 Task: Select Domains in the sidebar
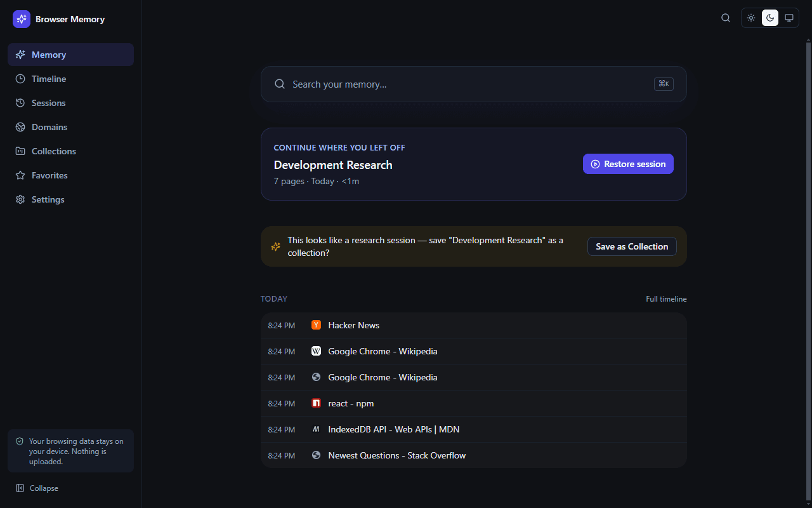(x=70, y=127)
